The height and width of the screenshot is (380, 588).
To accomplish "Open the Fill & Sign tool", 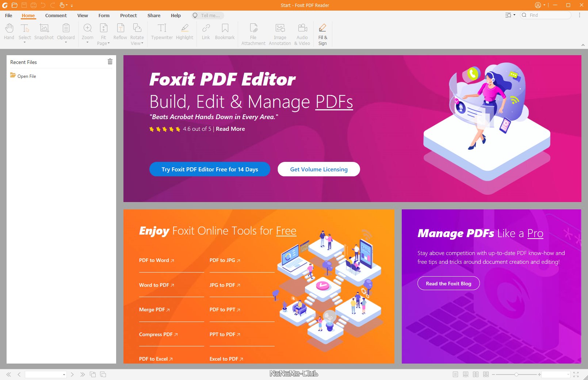I will [x=322, y=34].
